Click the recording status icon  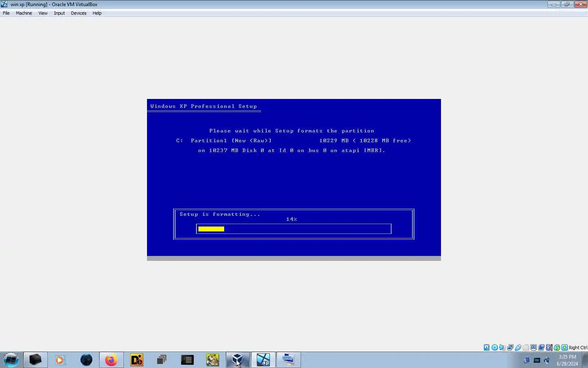pyautogui.click(x=541, y=348)
